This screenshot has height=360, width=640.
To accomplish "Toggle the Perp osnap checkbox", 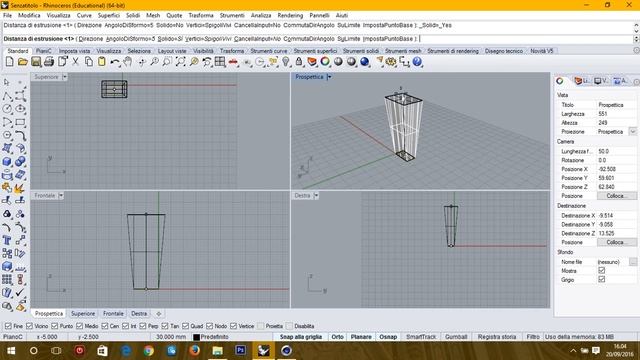I will [143, 326].
